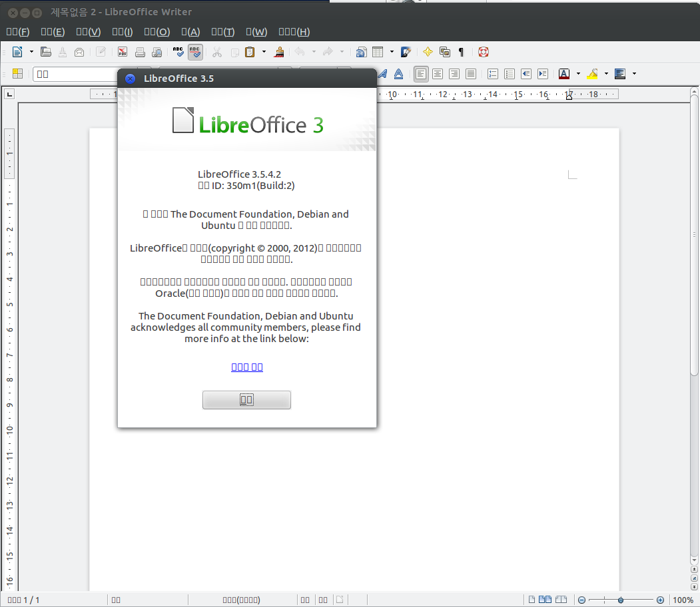The image size is (700, 607).
Task: Toggle underline formatting icon
Action: coord(399,74)
